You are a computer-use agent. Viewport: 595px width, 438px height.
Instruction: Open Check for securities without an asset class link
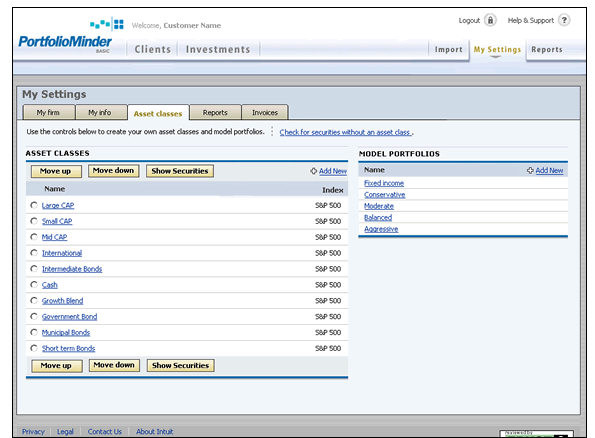click(x=346, y=132)
